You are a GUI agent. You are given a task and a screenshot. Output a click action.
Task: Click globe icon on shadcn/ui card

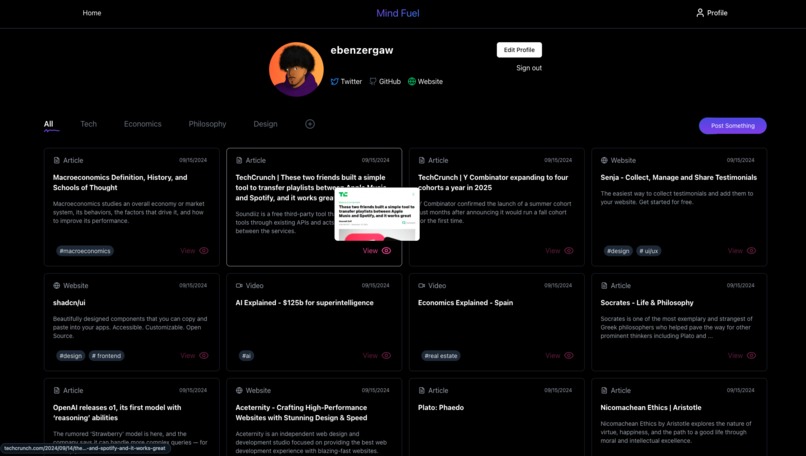pos(57,285)
